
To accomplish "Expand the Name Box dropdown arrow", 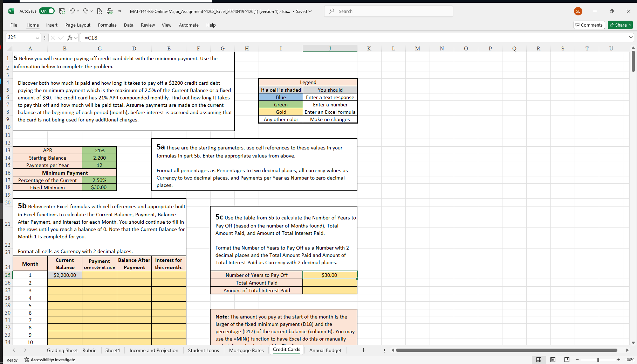I will (x=37, y=37).
